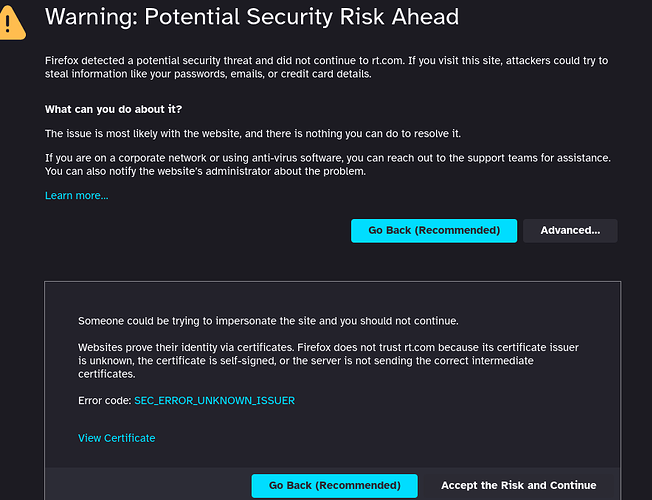The width and height of the screenshot is (652, 500).
Task: Choose Accept the Risk and Continue
Action: click(x=518, y=486)
